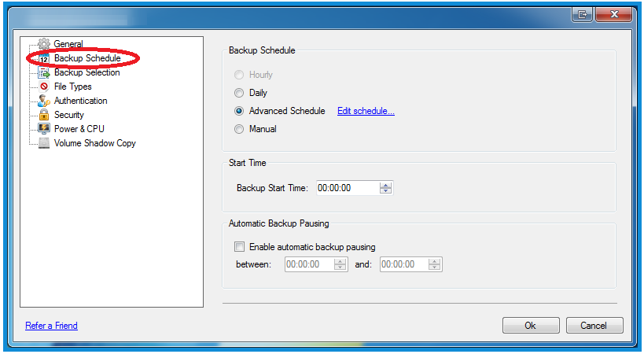Screen dimensions: 644x354
Task: Close the settings dialog window
Action: (614, 15)
